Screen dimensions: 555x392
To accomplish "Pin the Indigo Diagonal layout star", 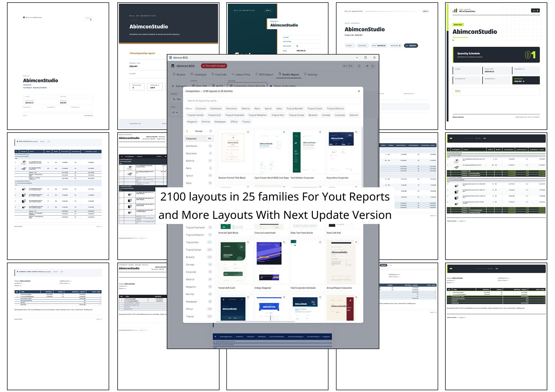I will pyautogui.click(x=284, y=242).
